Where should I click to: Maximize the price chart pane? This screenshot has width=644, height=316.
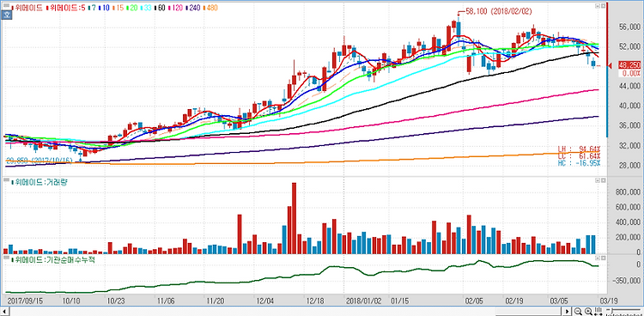(604, 6)
